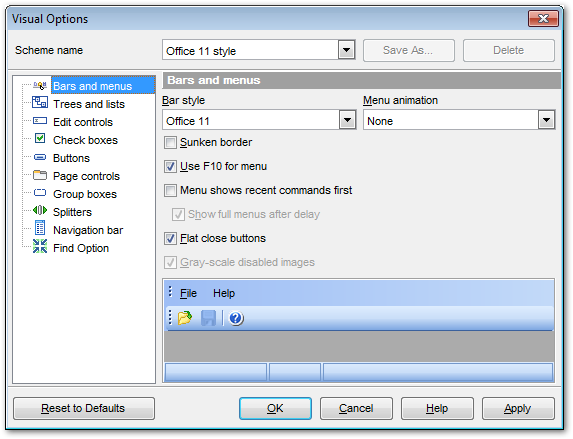This screenshot has width=573, height=439.
Task: Select Buttons in the tree
Action: tap(71, 158)
